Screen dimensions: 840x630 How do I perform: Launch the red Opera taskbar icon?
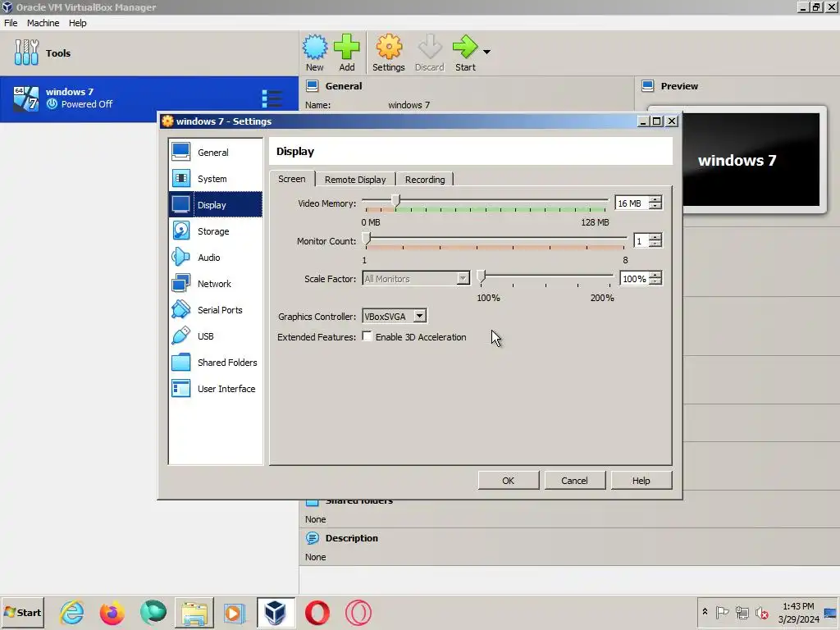317,612
